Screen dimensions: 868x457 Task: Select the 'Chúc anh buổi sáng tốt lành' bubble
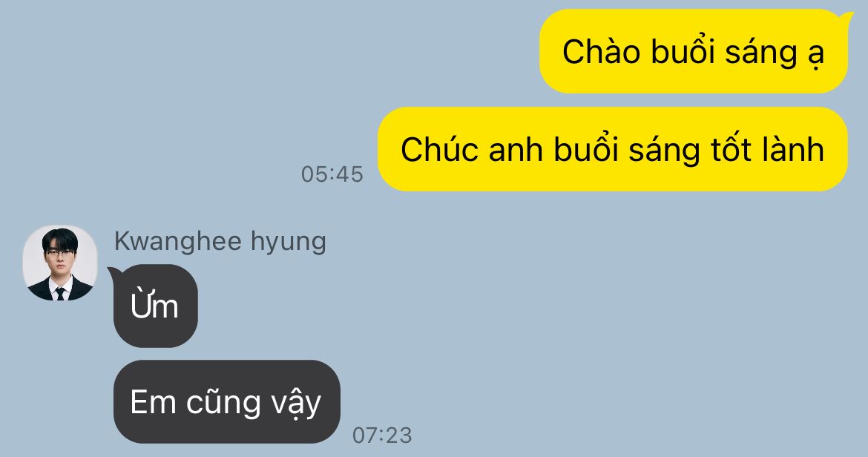tap(613, 149)
